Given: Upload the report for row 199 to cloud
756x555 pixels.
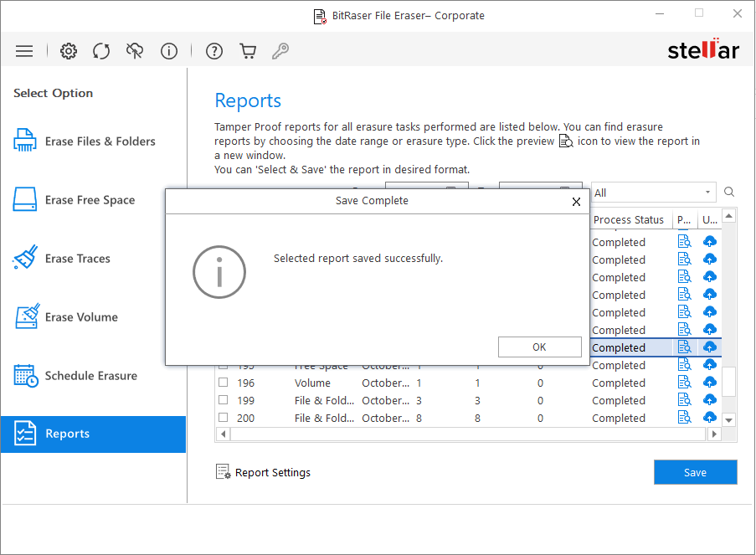Looking at the screenshot, I should point(709,400).
